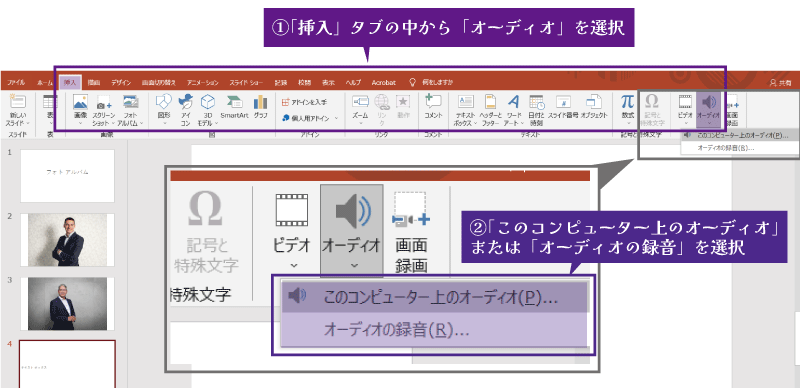
Task: Expand the フォトアルバム dropdown arrow
Action: pyautogui.click(x=141, y=124)
